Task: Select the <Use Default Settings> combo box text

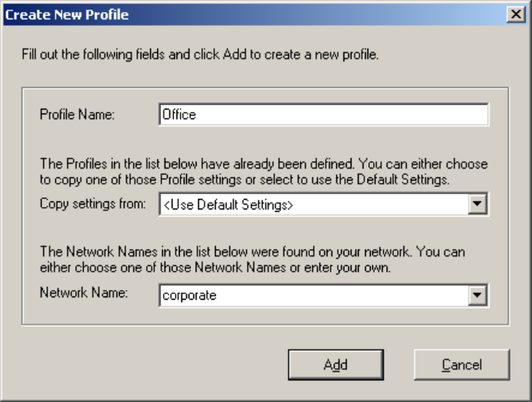Action: click(228, 205)
